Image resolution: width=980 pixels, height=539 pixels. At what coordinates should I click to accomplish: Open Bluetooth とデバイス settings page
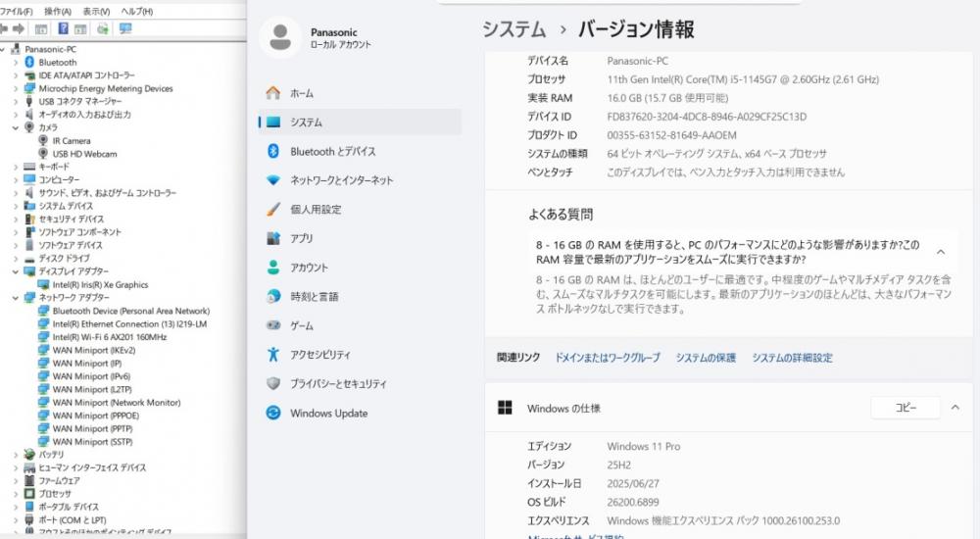pos(360,151)
